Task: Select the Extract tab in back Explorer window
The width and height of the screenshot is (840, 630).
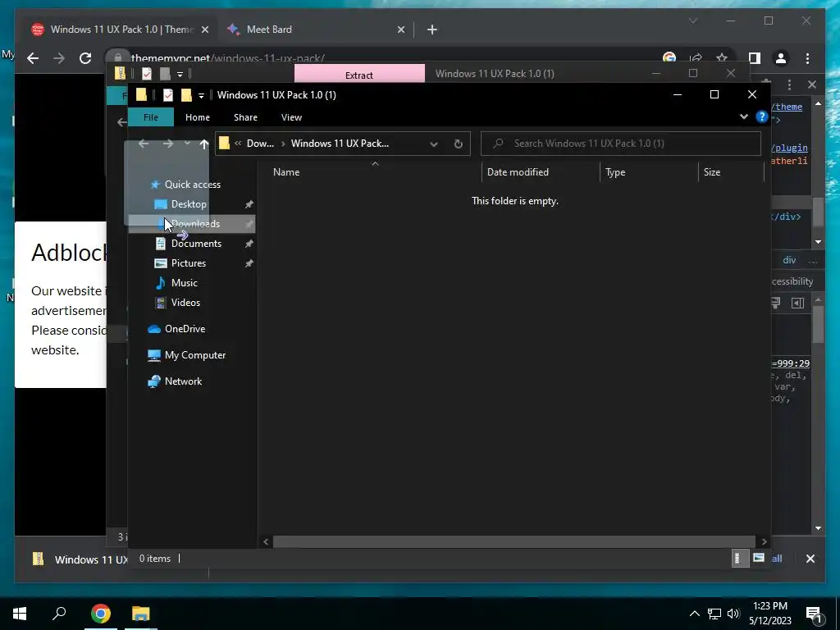Action: (359, 74)
